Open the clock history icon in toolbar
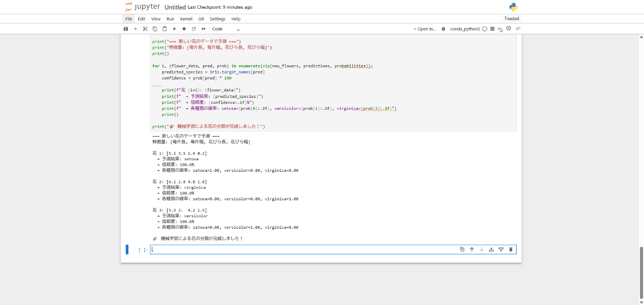Viewport: 644px width, 305px height. [509, 28]
